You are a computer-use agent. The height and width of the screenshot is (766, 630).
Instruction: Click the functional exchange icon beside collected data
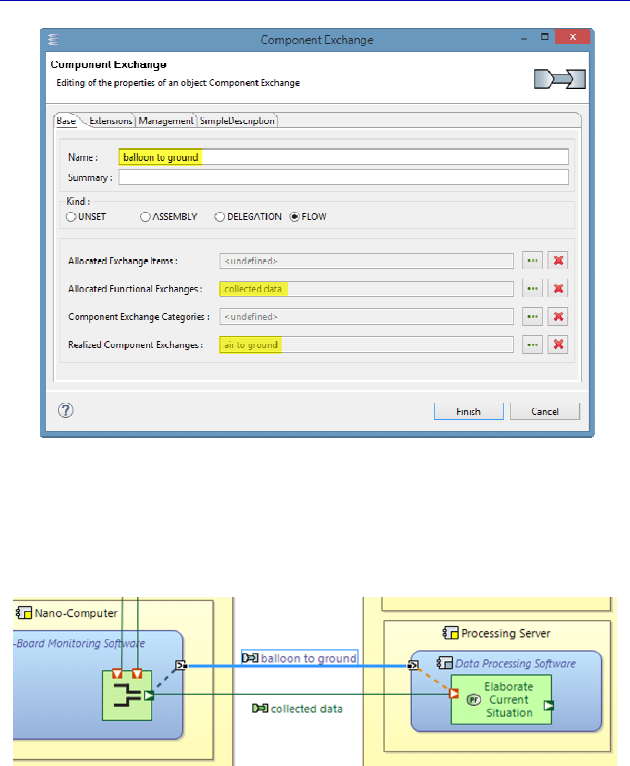click(260, 708)
